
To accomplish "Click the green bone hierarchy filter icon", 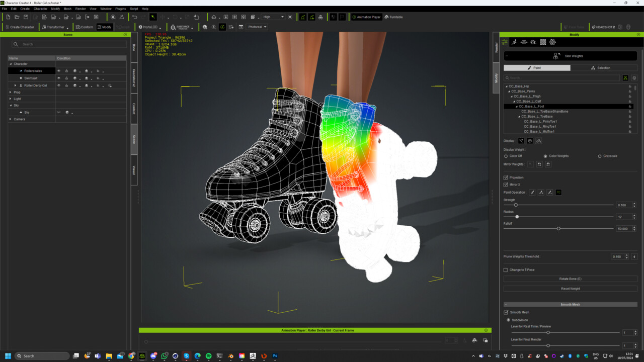I will (625, 78).
